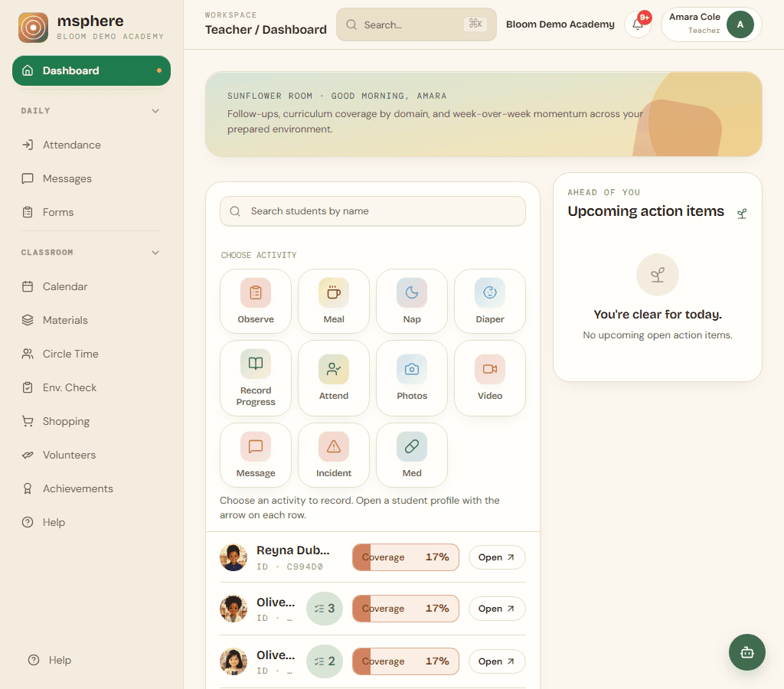Click the magnifier icon in student search
The image size is (784, 689).
(x=235, y=211)
